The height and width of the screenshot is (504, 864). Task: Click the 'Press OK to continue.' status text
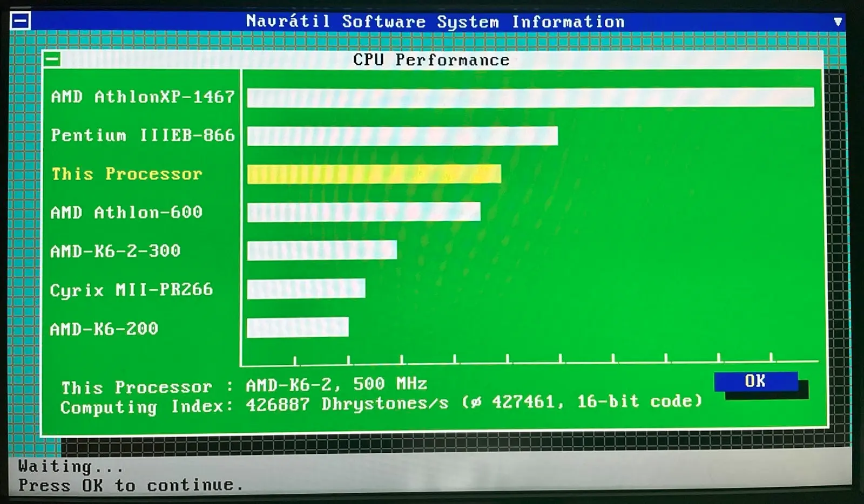pos(131,485)
